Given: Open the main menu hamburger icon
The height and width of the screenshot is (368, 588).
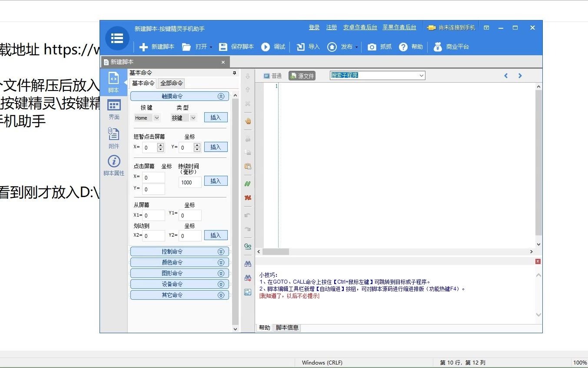Looking at the screenshot, I should [x=117, y=38].
